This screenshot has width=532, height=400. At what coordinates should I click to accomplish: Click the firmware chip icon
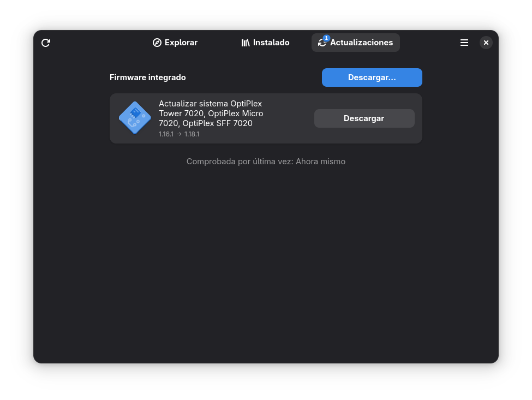(x=135, y=118)
